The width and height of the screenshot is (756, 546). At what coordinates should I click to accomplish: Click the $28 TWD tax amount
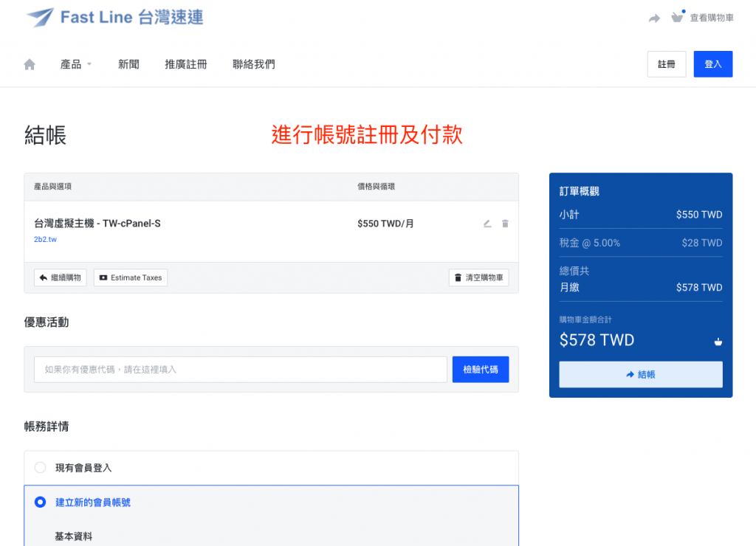(702, 243)
